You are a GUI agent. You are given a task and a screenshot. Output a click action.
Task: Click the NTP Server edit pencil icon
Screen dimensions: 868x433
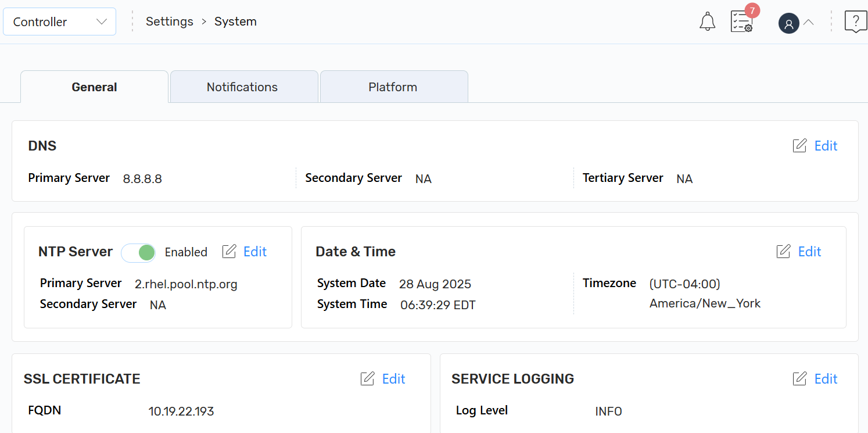pos(229,252)
